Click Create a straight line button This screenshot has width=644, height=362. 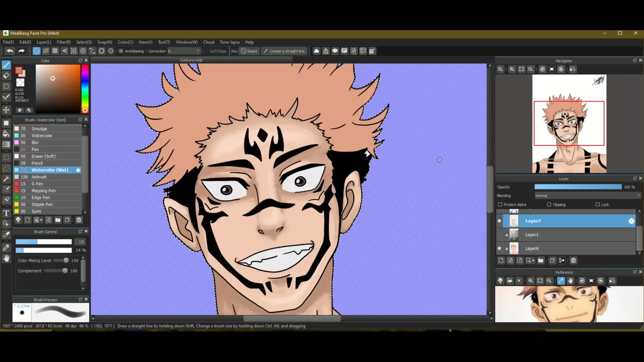[284, 51]
